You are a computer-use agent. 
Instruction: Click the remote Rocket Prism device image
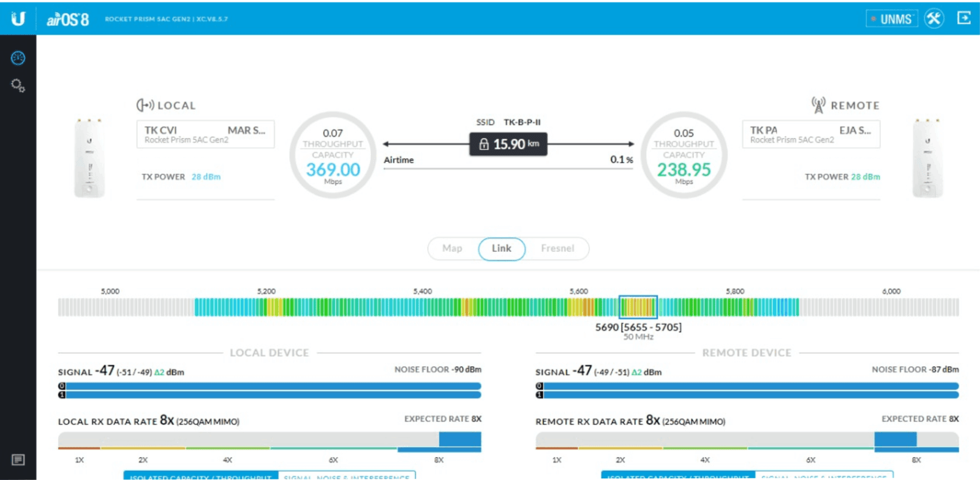pos(927,158)
